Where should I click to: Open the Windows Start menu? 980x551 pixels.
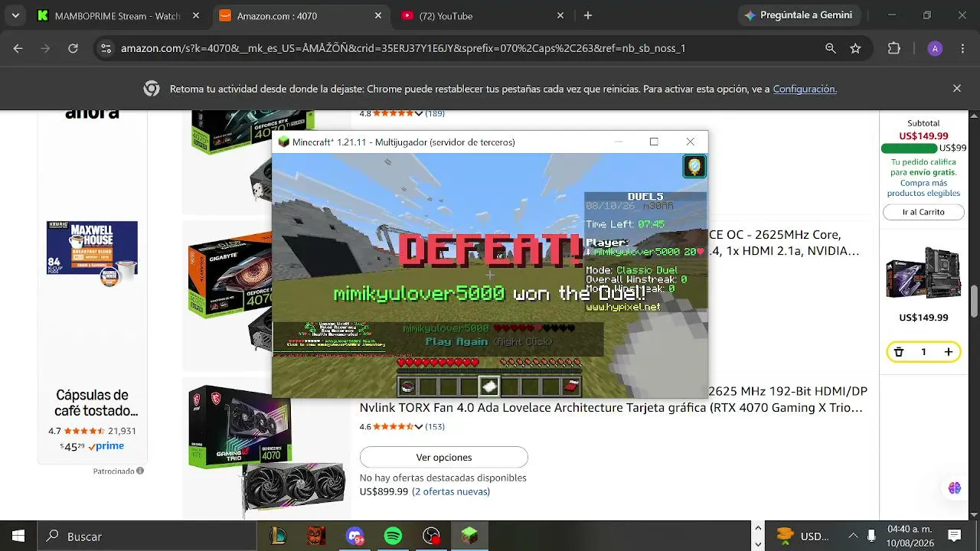pos(18,536)
